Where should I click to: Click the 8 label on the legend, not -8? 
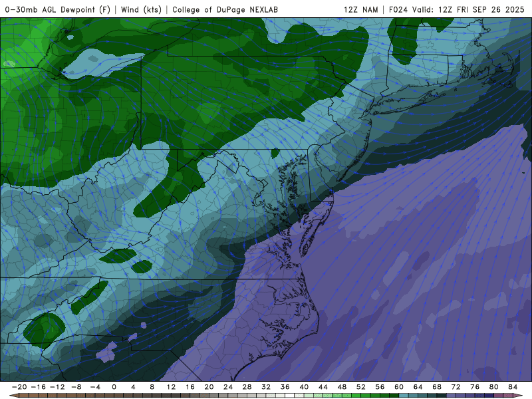coord(152,387)
